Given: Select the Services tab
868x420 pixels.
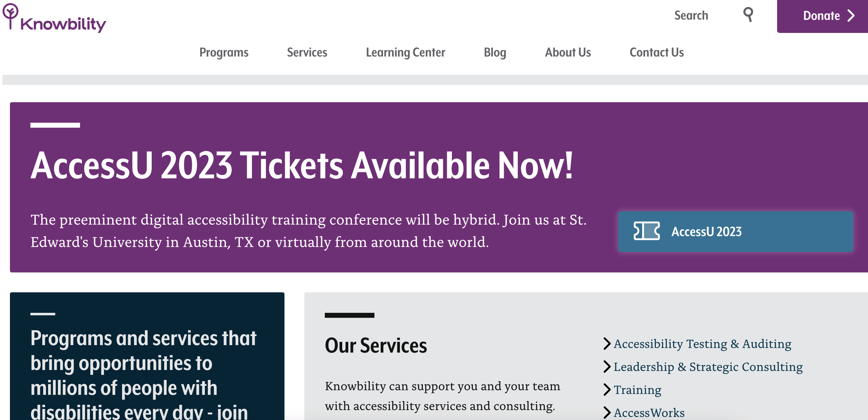Looking at the screenshot, I should click(x=307, y=52).
